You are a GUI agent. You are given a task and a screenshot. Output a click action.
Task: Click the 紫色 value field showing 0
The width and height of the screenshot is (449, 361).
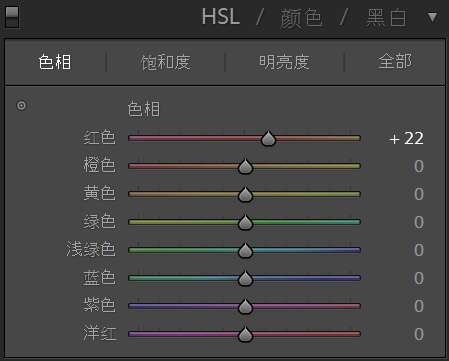[419, 306]
